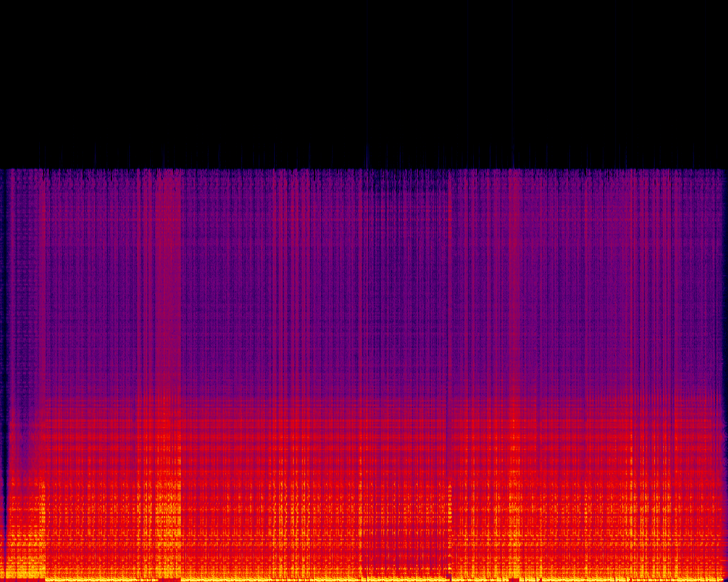This screenshot has height=582, width=728.
Task: Click the red segment at bottom-left baseline
Action: 23,580
